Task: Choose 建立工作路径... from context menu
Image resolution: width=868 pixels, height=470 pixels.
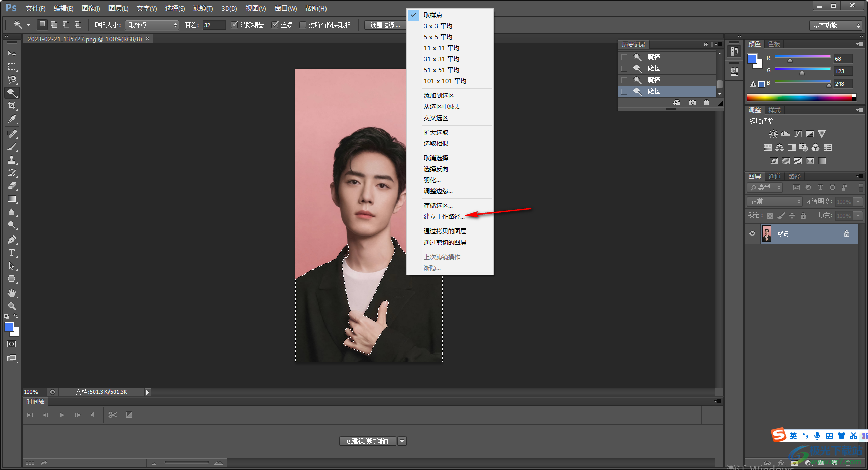Action: click(x=444, y=217)
